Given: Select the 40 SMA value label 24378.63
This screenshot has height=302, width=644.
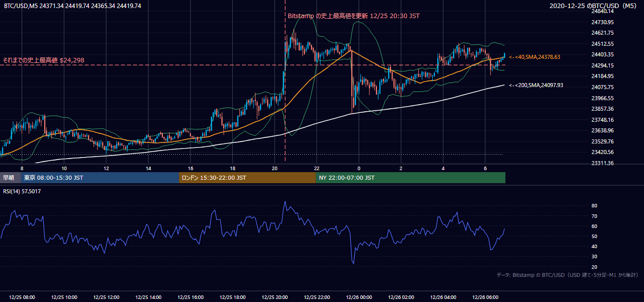Looking at the screenshot, I should click(x=535, y=57).
